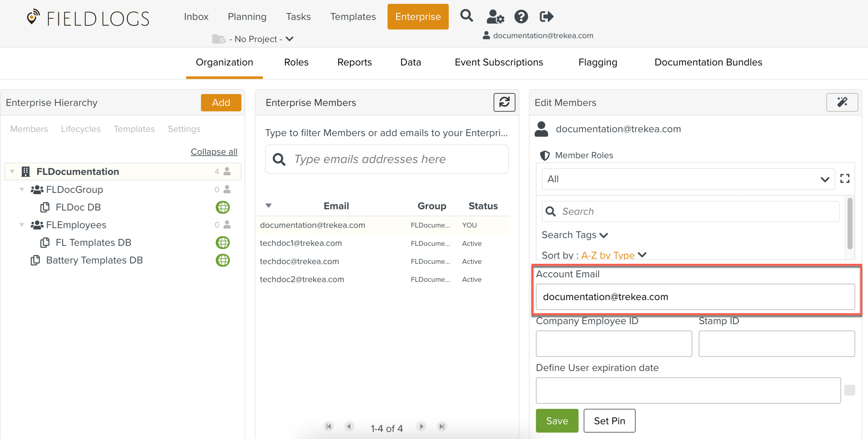Expand Member Roles to fullscreen

coord(845,179)
